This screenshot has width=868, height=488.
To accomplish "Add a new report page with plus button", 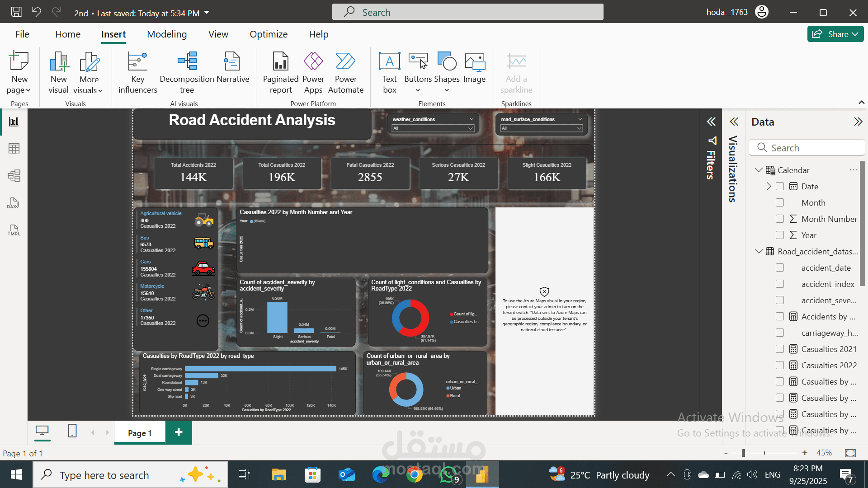I will 178,432.
